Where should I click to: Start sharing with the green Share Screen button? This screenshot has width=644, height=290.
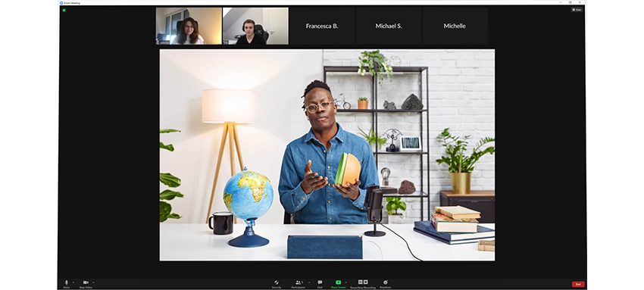pos(339,284)
